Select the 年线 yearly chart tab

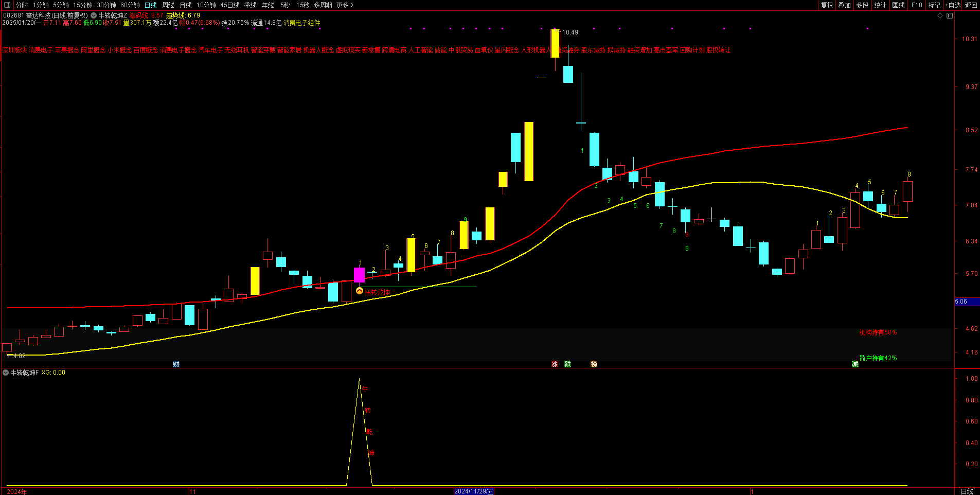click(268, 5)
